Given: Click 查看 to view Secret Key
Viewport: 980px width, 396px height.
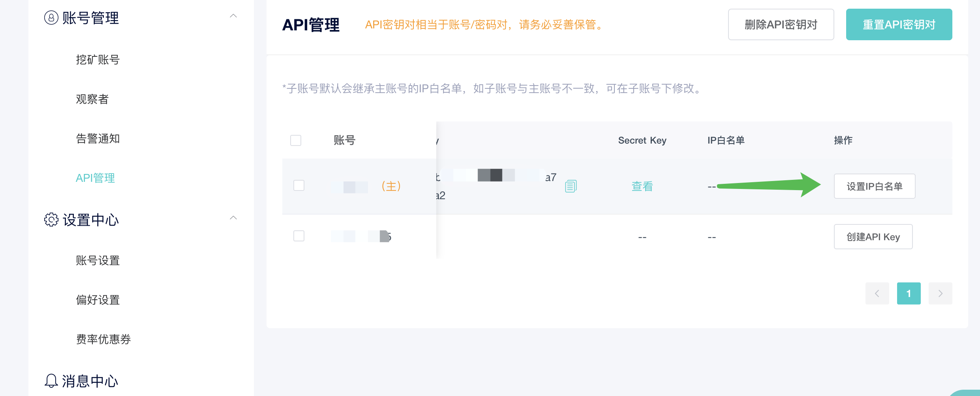Looking at the screenshot, I should 642,186.
